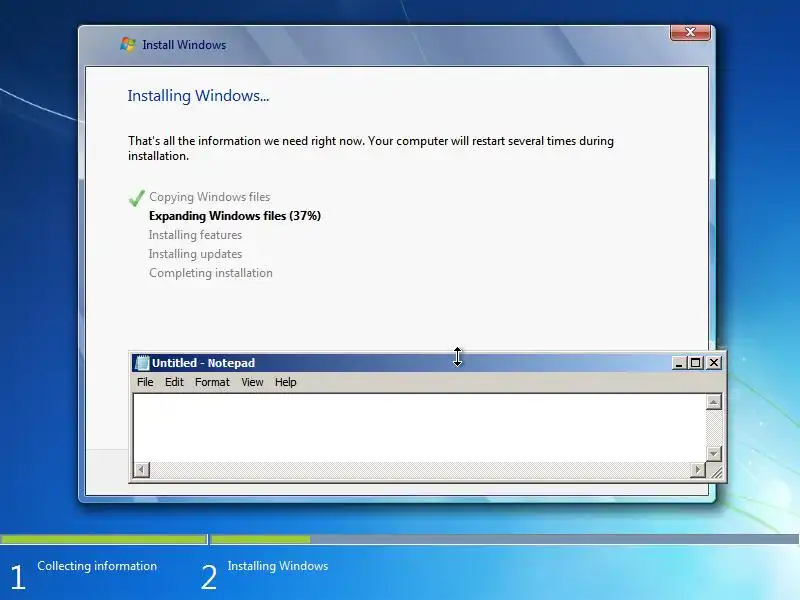
Task: Click the Windows flag icon in Install Windows
Action: (x=128, y=44)
